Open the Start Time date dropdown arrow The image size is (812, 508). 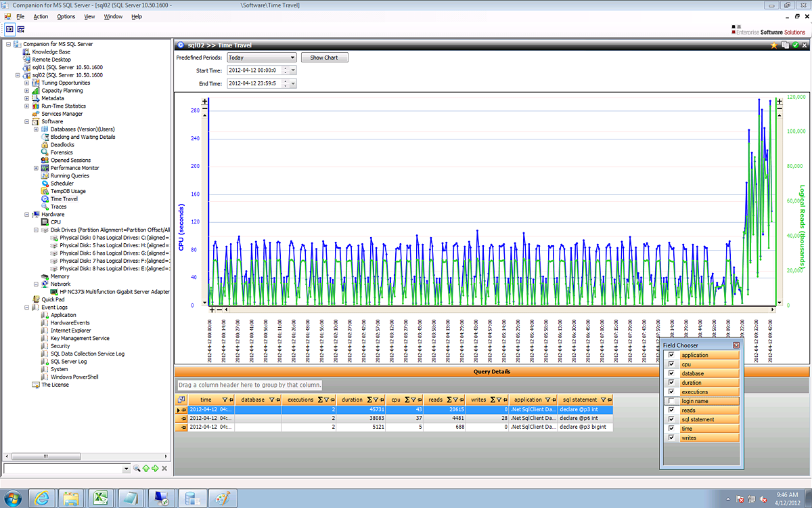click(293, 70)
